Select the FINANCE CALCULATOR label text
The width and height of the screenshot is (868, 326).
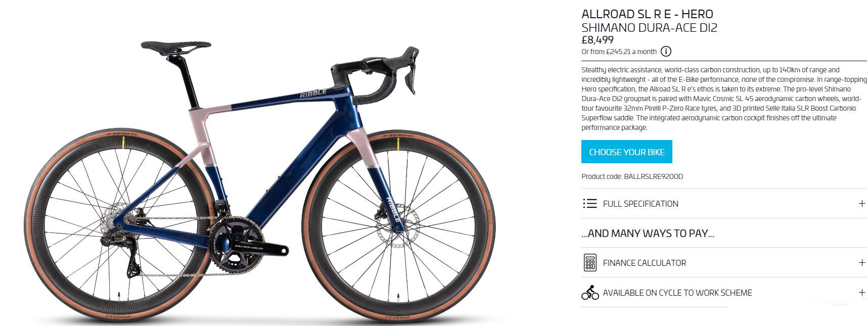(x=645, y=263)
